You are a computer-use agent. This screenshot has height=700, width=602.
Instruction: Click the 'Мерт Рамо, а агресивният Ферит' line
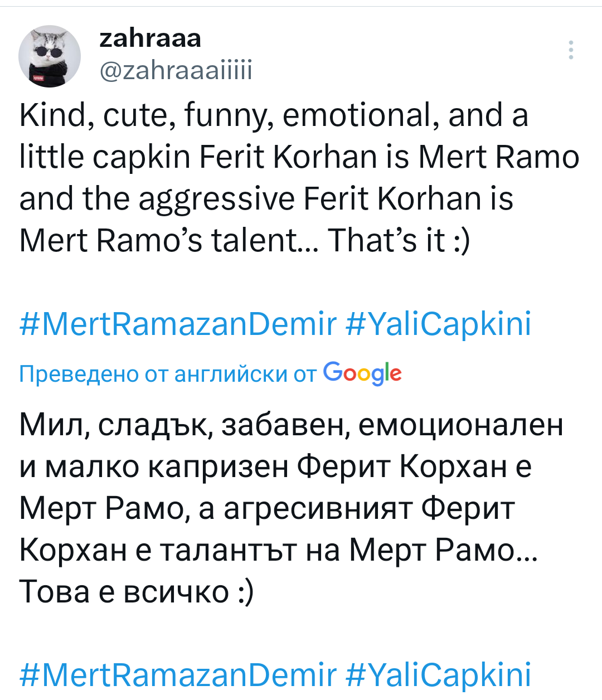click(267, 508)
